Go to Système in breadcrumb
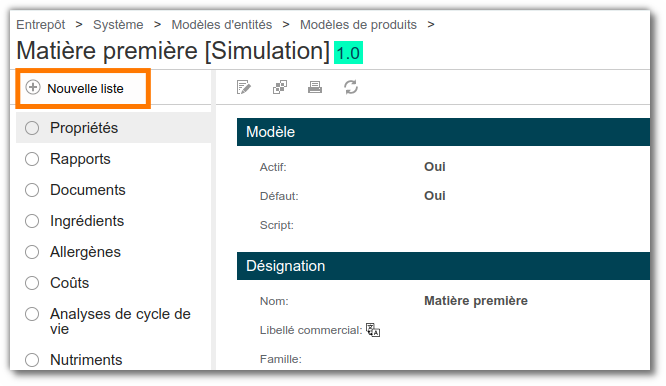 (118, 25)
